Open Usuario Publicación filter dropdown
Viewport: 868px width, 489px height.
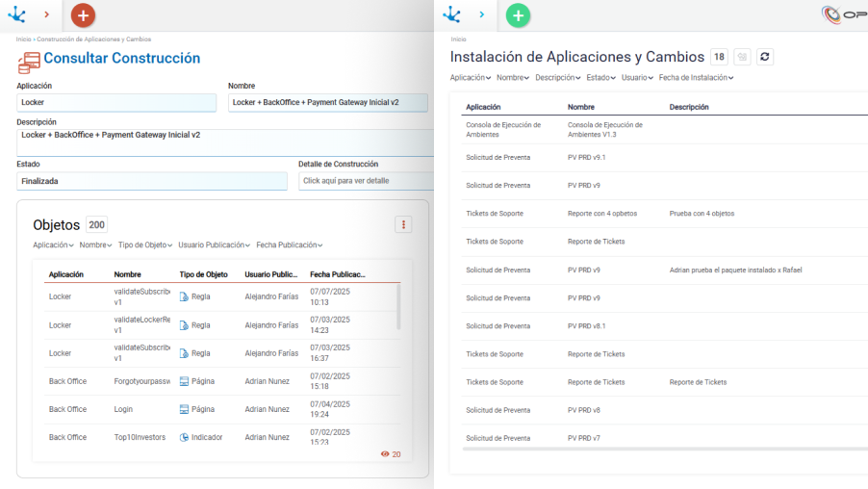click(x=214, y=244)
